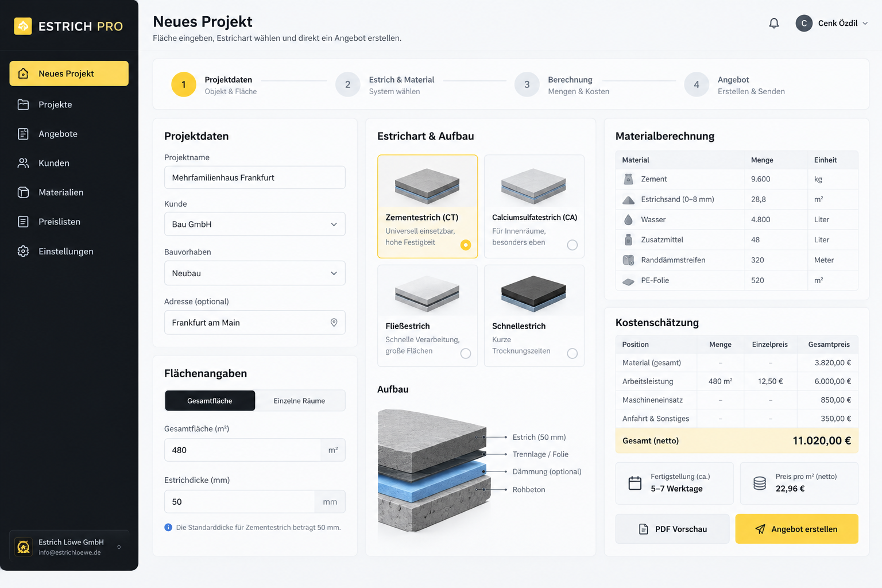This screenshot has width=882, height=588.
Task: Click the Schnellestrich dark slab thumbnail
Action: point(533,293)
